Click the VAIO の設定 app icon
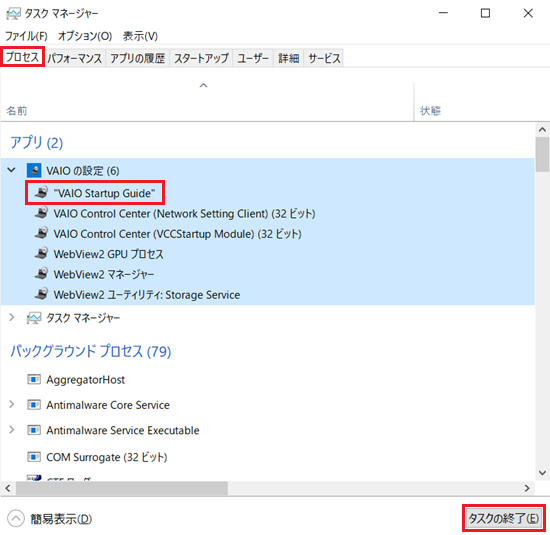 (x=34, y=170)
